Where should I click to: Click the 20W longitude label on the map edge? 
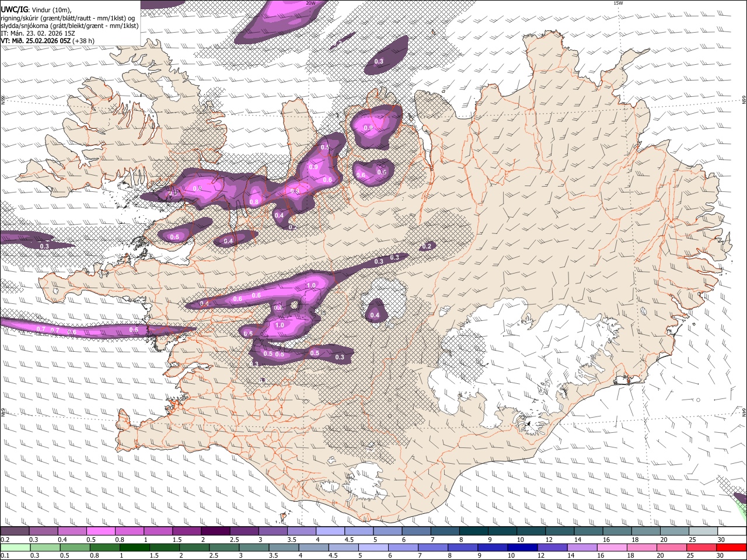coord(310,3)
